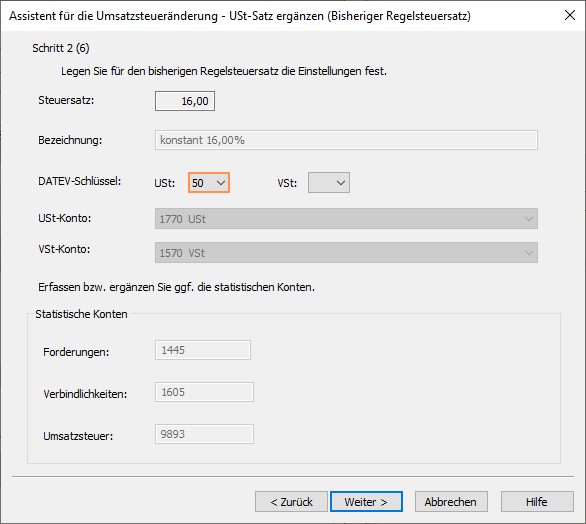The image size is (586, 524).
Task: Go back with the Zurück button
Action: pos(292,502)
